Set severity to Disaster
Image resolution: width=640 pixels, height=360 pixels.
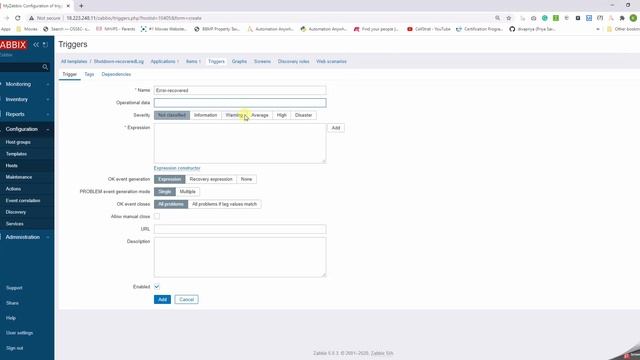[x=303, y=115]
